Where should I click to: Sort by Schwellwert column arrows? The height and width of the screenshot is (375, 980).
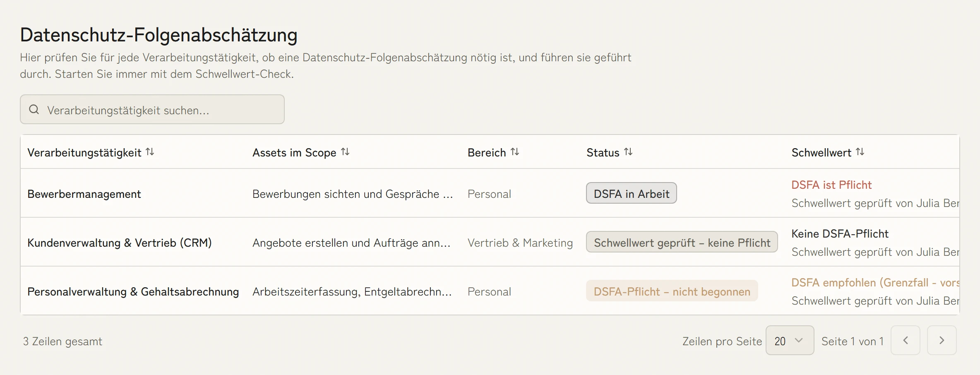pos(860,152)
